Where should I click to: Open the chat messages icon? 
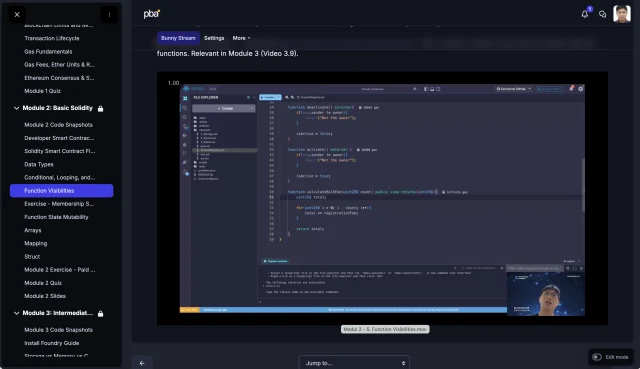602,14
